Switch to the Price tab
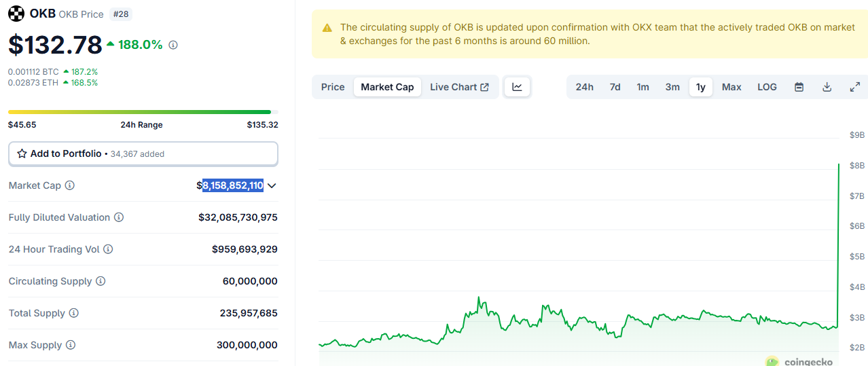The width and height of the screenshot is (868, 366). point(333,87)
